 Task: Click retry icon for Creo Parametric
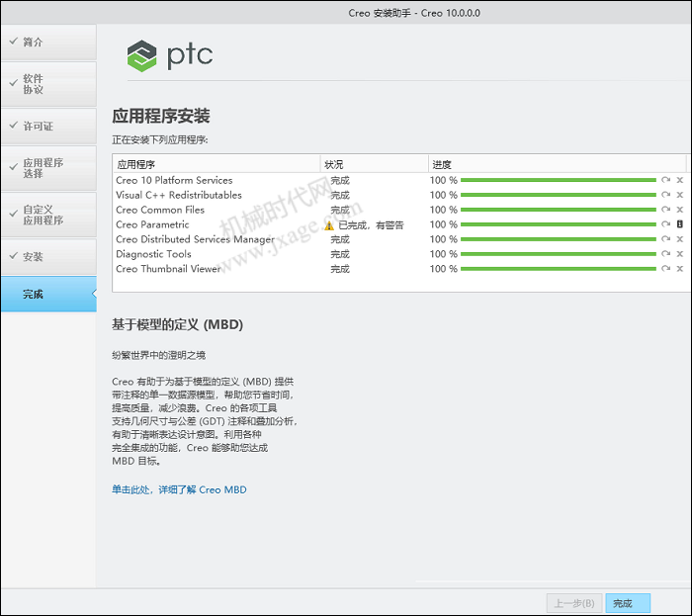[x=665, y=224]
